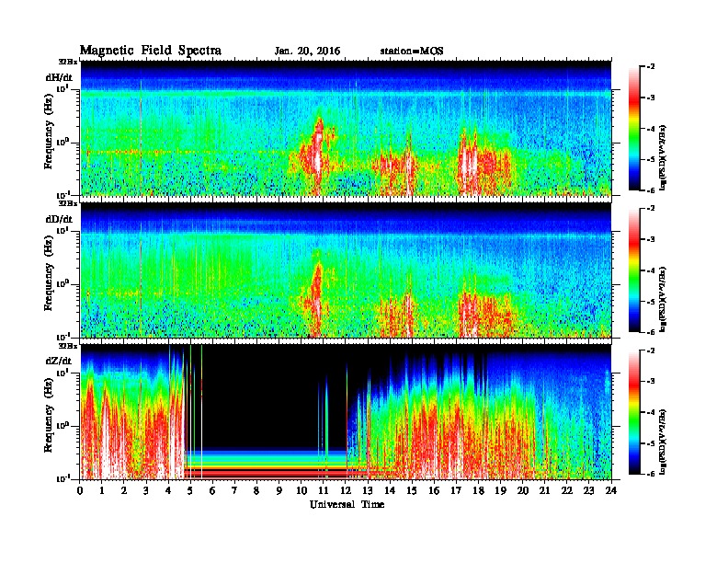Click the 10⁻¹ frequency tick label on the dZ/dt panel

coord(63,478)
